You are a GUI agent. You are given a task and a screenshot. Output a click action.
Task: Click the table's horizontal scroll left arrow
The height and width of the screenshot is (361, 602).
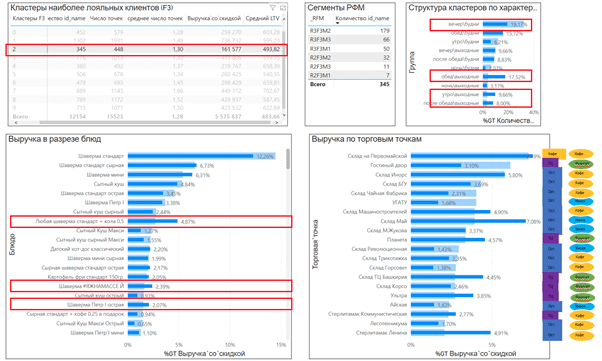(x=16, y=123)
